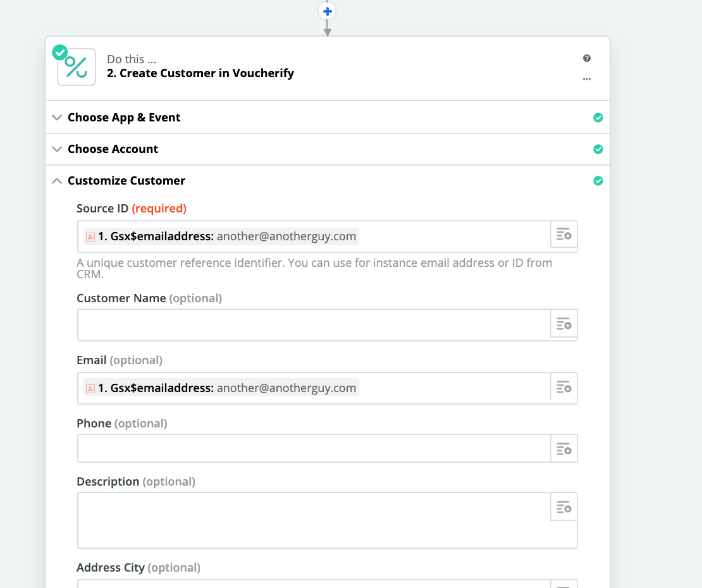Select the Gsx$emailaddress tag in Email field
The height and width of the screenshot is (588, 702).
pos(221,388)
